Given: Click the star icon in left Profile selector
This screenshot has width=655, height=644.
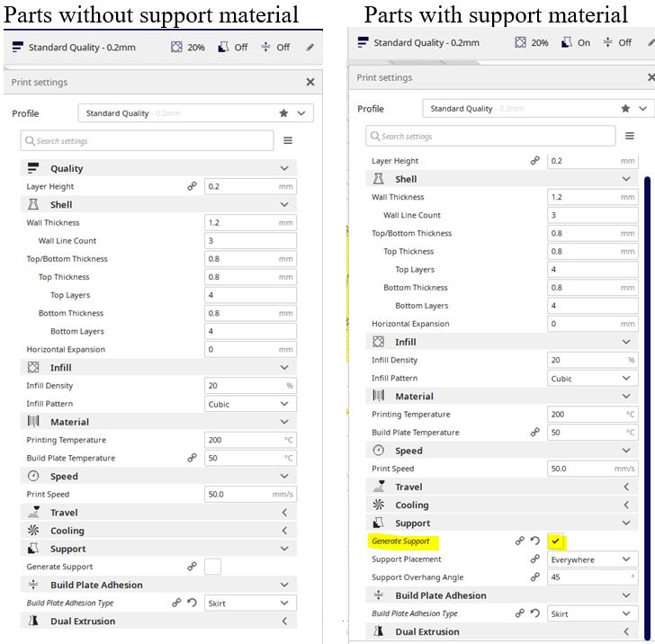Looking at the screenshot, I should point(283,113).
